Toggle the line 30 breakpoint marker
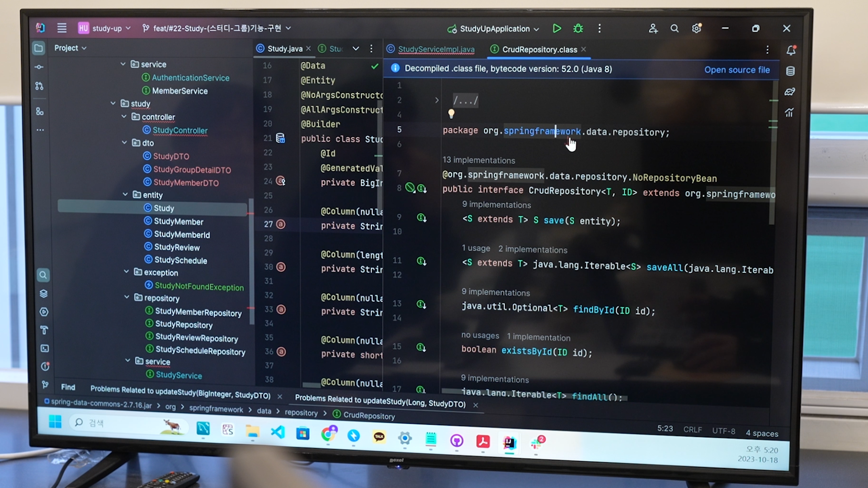868x488 pixels. [x=281, y=267]
